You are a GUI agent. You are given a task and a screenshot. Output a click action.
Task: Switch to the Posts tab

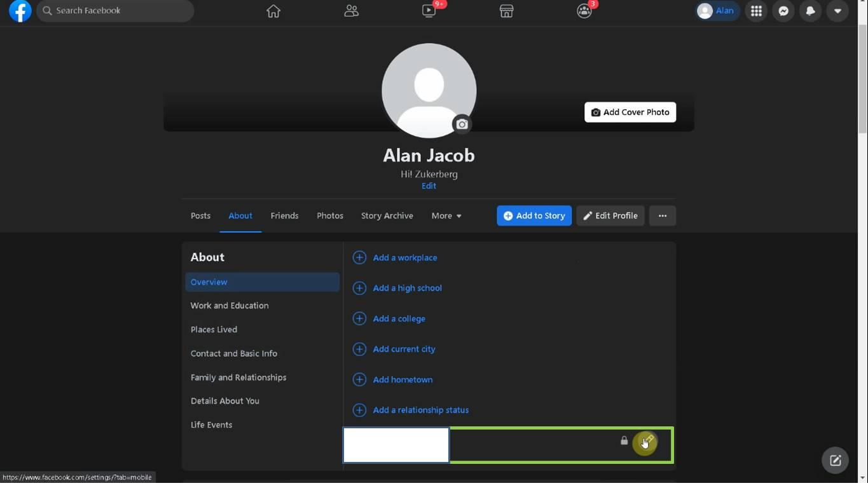[x=200, y=215]
